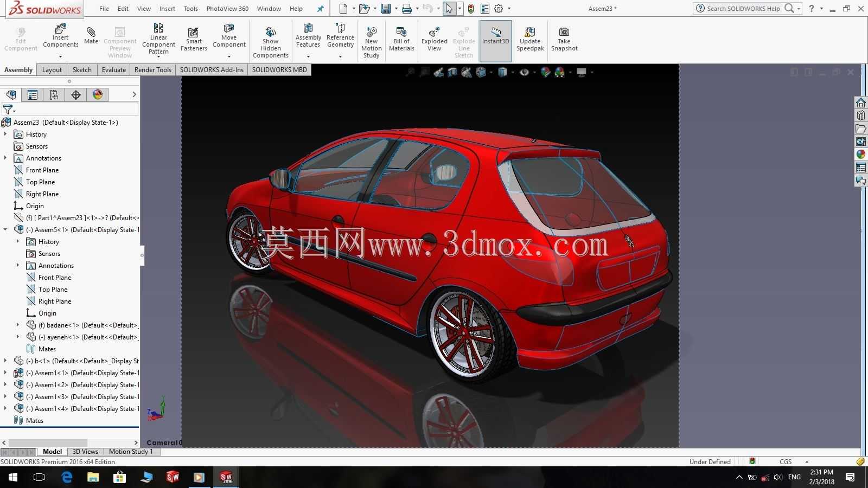This screenshot has height=488, width=868.
Task: Expand the b<1> component node
Action: point(5,361)
